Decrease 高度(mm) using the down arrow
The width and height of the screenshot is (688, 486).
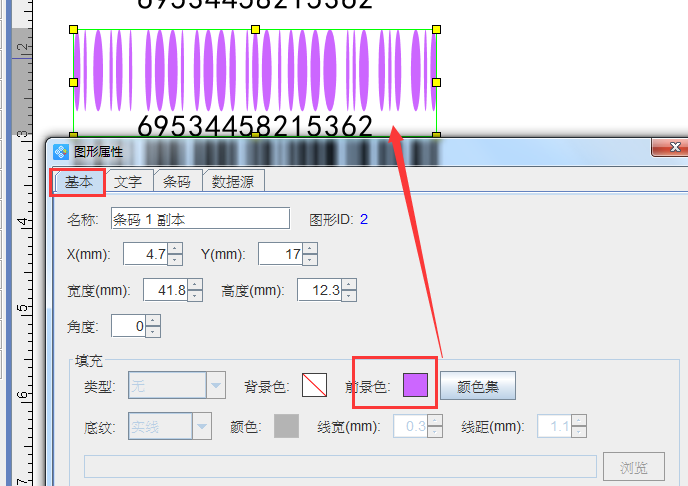click(349, 296)
